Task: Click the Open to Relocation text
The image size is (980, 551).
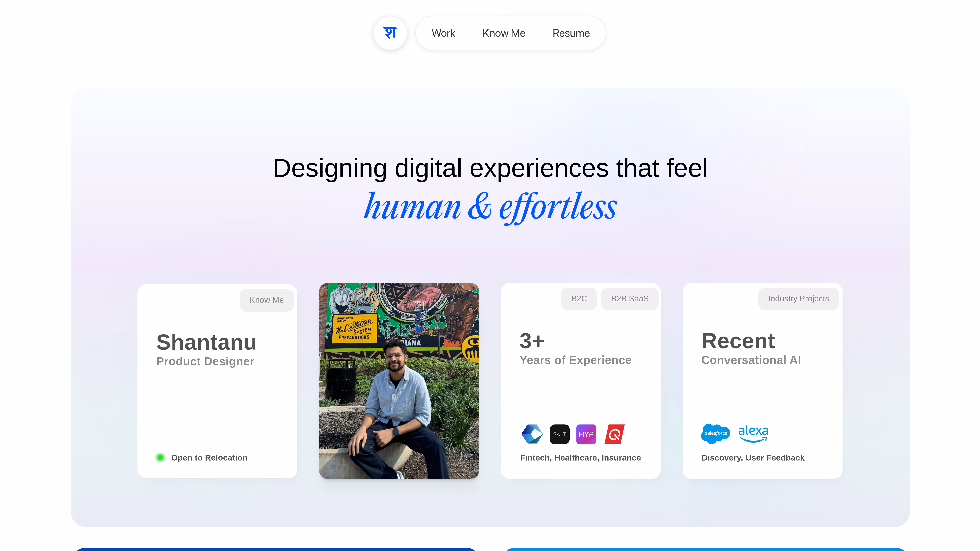Action: (x=209, y=457)
